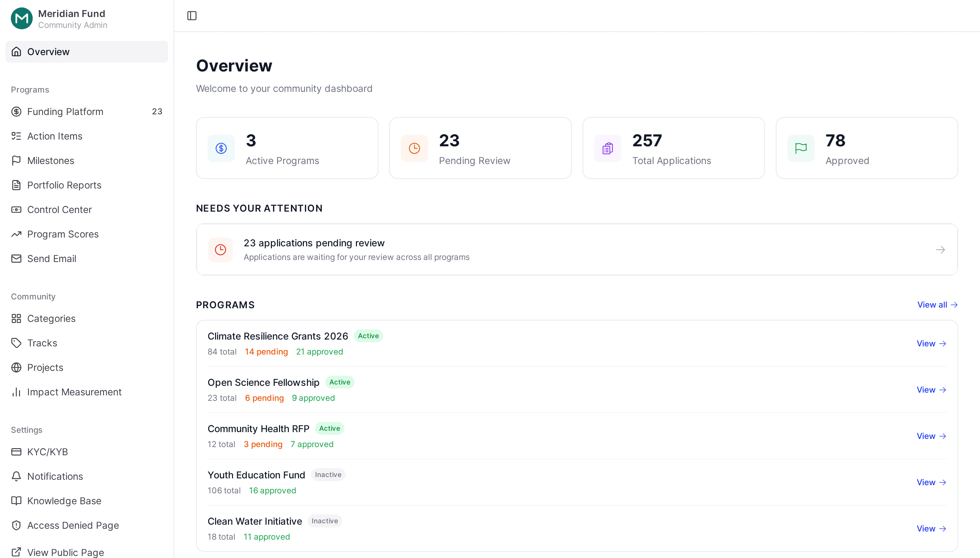Viewport: 980px width, 558px height.
Task: Click the Overview home icon
Action: pyautogui.click(x=16, y=52)
